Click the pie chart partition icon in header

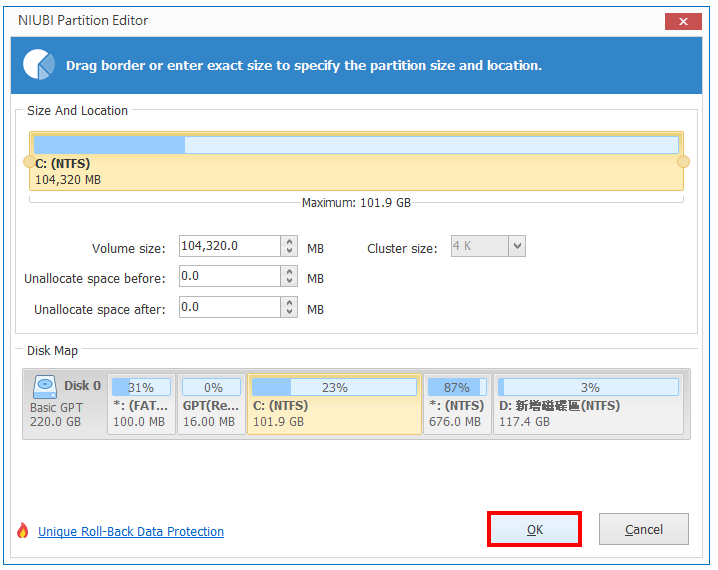[39, 65]
